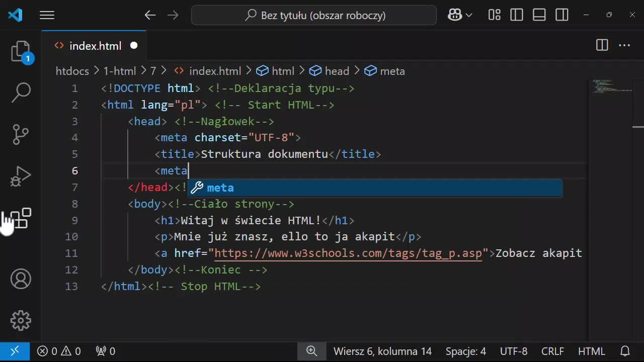This screenshot has width=644, height=362.
Task: Toggle the primary side bar
Action: tap(517, 15)
